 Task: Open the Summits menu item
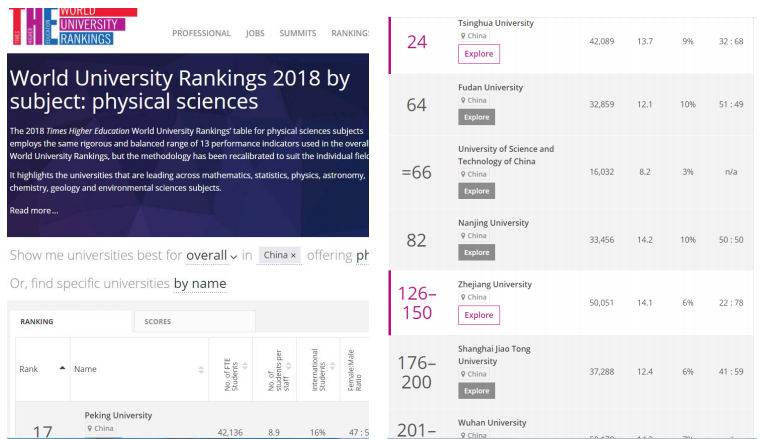[298, 33]
